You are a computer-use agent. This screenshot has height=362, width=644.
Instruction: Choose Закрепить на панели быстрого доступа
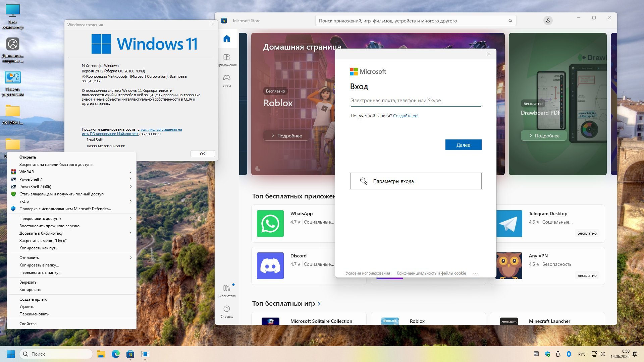coord(71,165)
